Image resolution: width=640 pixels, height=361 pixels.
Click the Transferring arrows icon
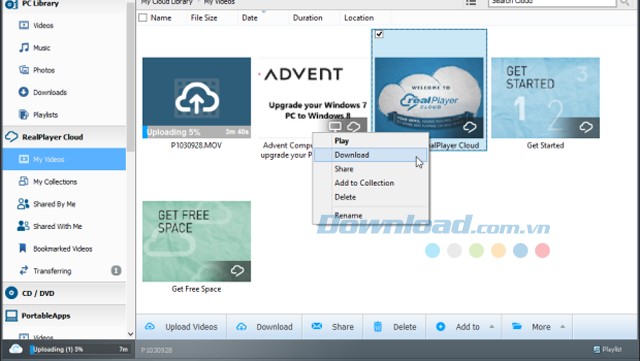coord(24,270)
